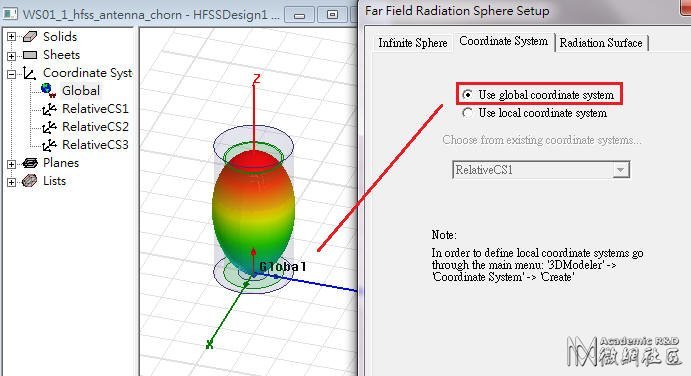This screenshot has width=691, height=376.
Task: Click the Sheets icon in tree
Action: click(30, 55)
